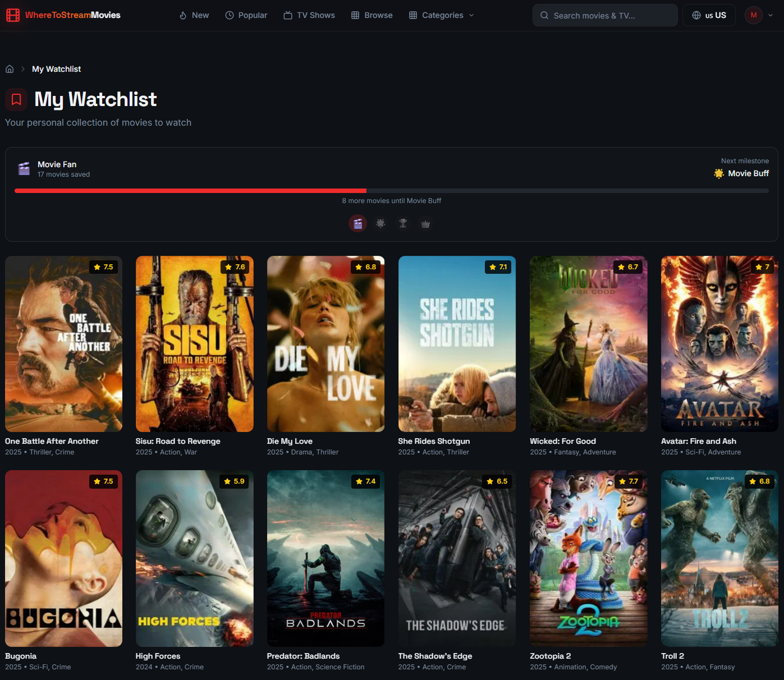Switch to the TV Shows menu item
The width and height of the screenshot is (784, 680).
[x=309, y=15]
